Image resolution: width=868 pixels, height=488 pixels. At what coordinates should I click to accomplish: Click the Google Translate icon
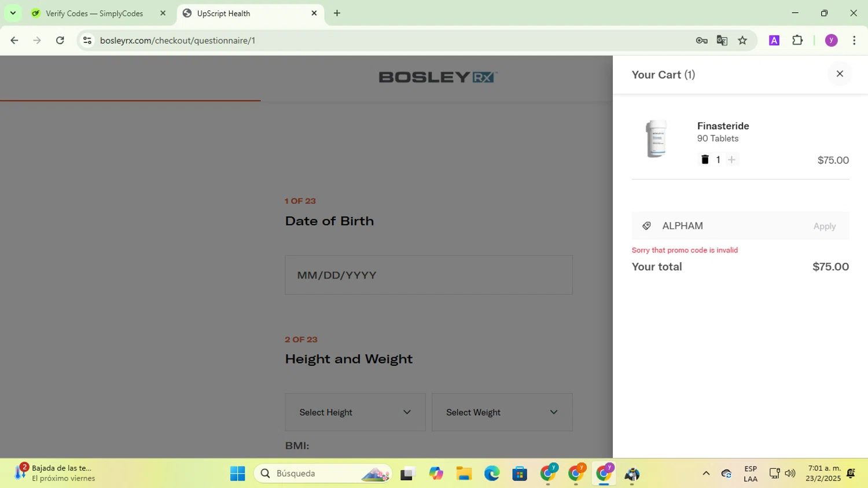722,41
